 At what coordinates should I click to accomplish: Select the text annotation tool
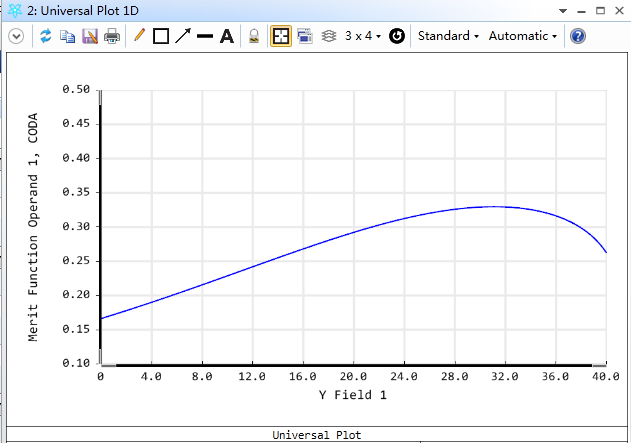pyautogui.click(x=227, y=36)
